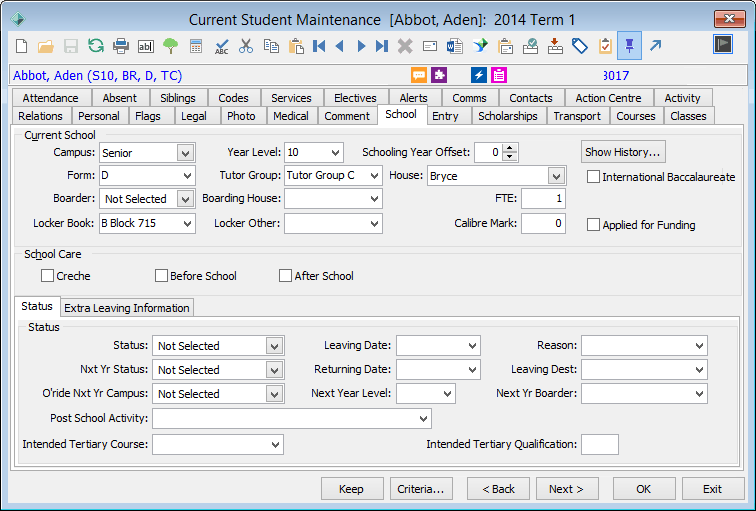
Task: Click the FTE input field
Action: tap(543, 199)
